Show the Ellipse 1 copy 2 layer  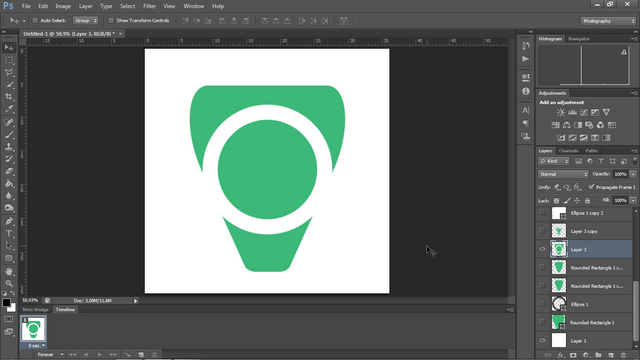coord(542,213)
